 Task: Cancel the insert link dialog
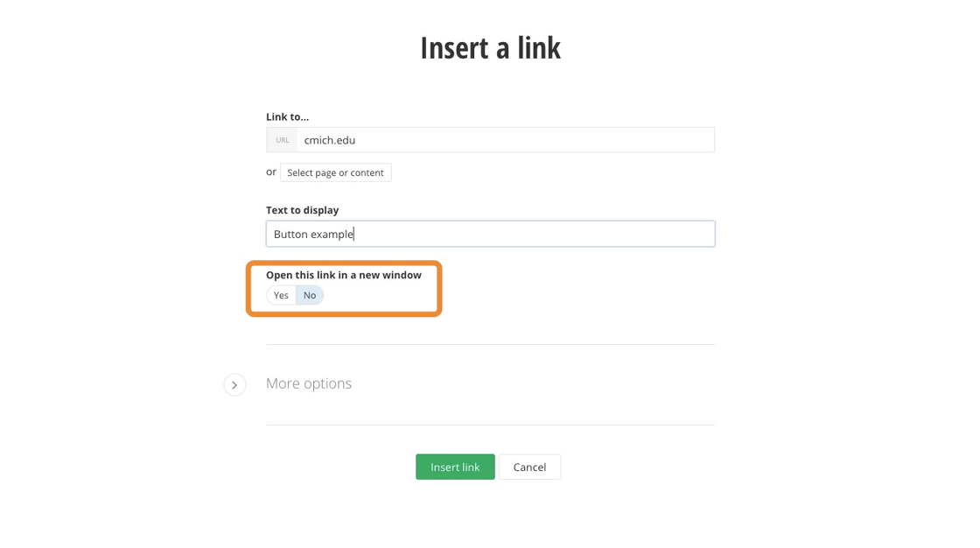click(529, 467)
